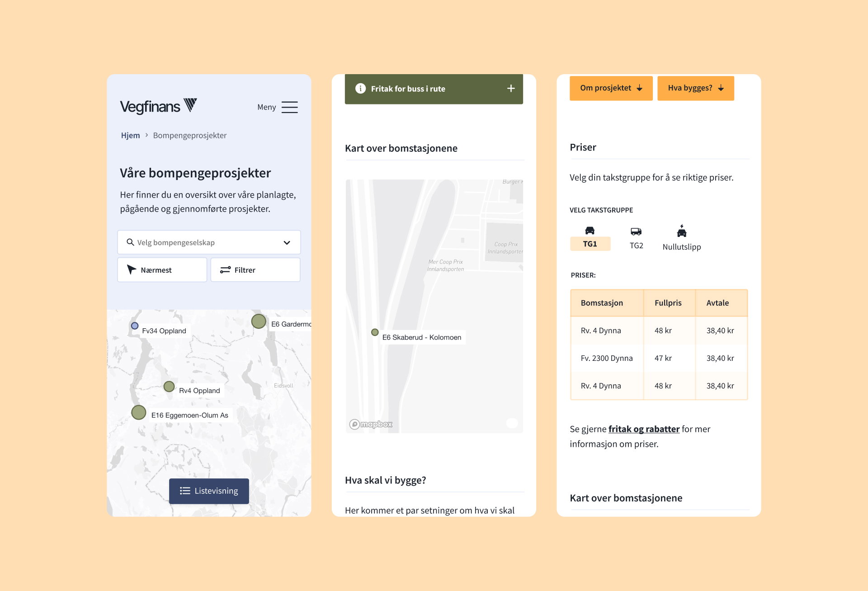Click the down arrow on Om prosjektet

(x=639, y=88)
